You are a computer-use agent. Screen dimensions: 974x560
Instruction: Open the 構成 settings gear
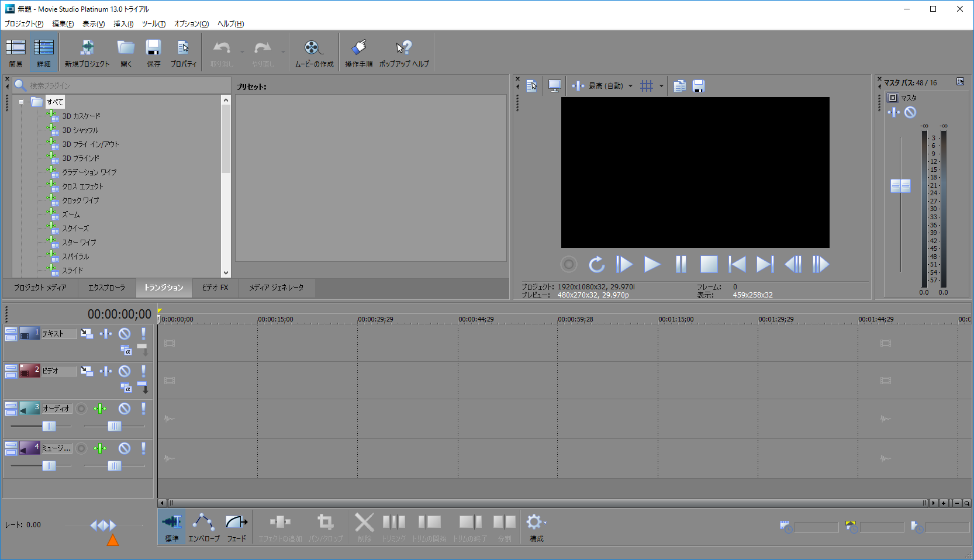(536, 527)
